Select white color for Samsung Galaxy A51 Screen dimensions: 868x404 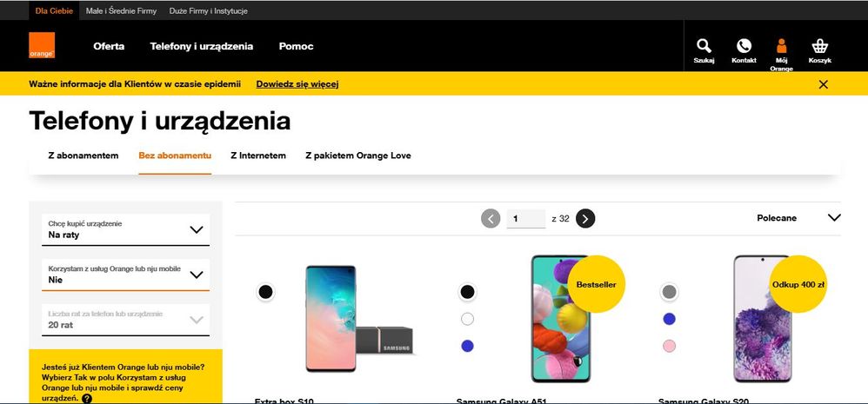[x=467, y=319]
